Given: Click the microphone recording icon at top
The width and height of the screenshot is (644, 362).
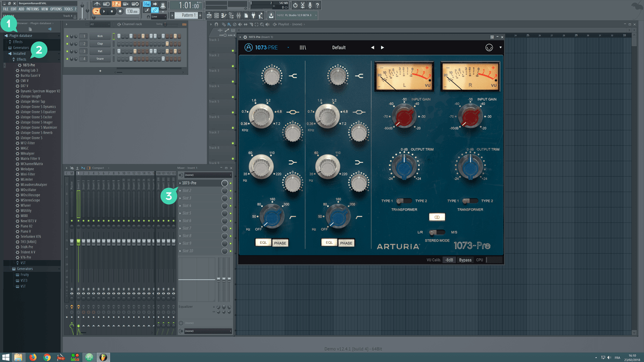Looking at the screenshot, I should click(310, 5).
